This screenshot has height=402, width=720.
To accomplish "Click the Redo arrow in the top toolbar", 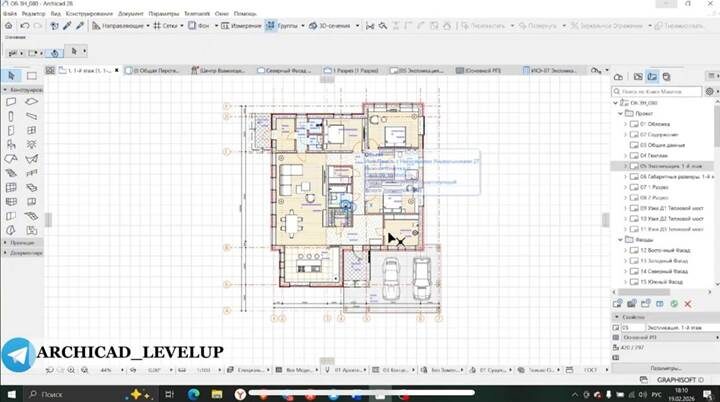I will pos(38,26).
